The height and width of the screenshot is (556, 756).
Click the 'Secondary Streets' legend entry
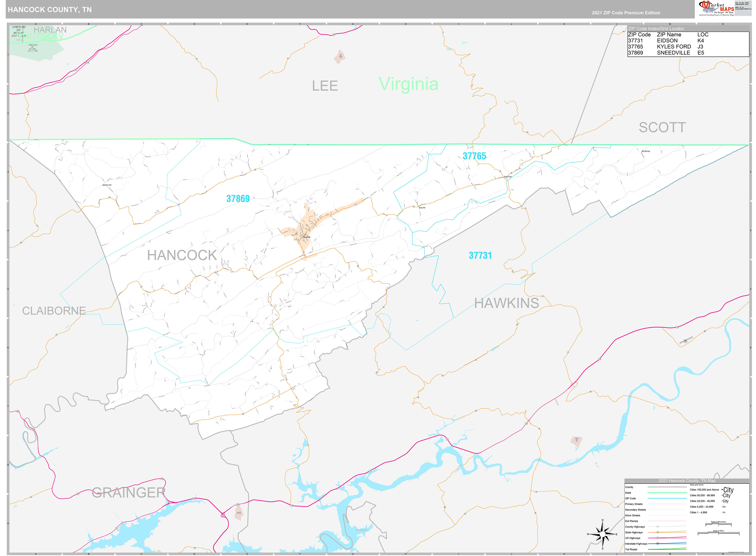coord(635,510)
